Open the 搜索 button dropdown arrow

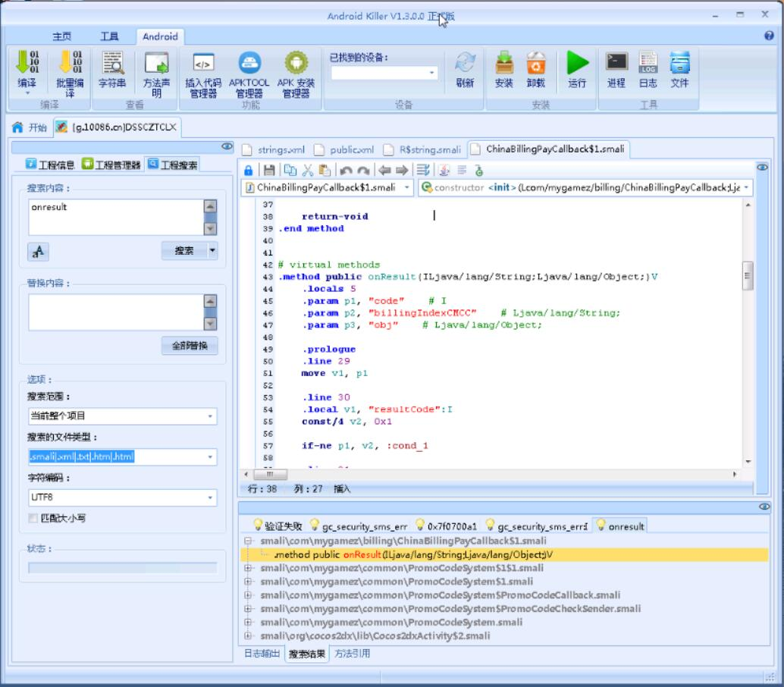212,250
